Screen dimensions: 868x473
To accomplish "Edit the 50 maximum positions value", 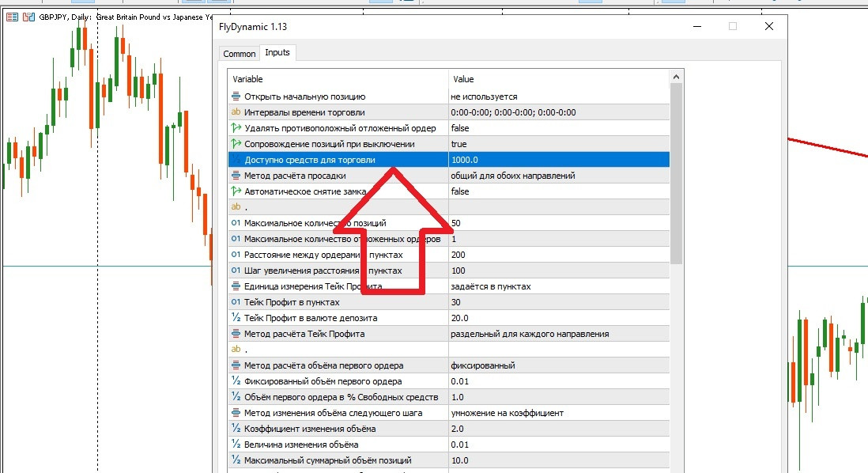I will coord(559,223).
